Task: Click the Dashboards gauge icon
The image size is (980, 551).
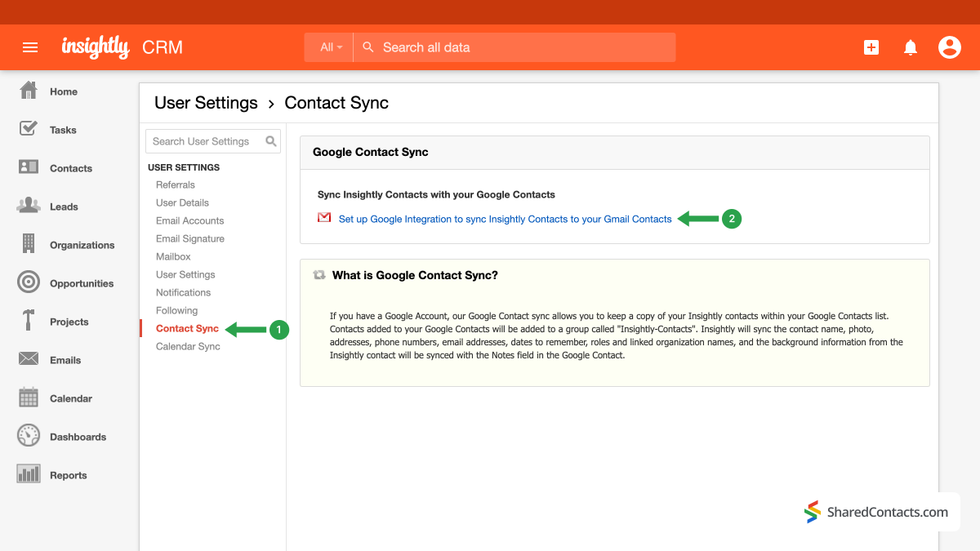Action: pos(29,436)
